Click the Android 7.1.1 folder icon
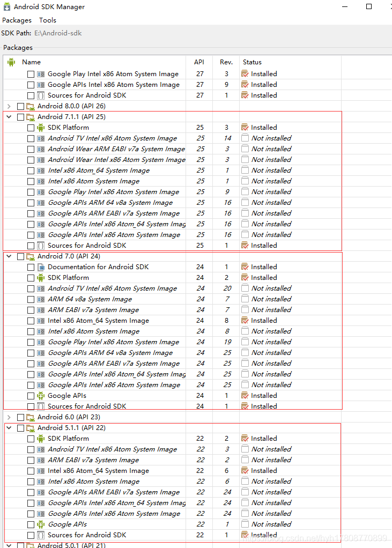This screenshot has width=392, height=548. coord(31,117)
